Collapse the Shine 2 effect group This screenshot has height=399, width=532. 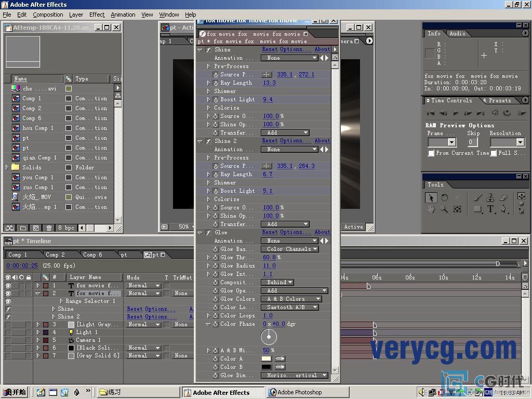tap(200, 141)
